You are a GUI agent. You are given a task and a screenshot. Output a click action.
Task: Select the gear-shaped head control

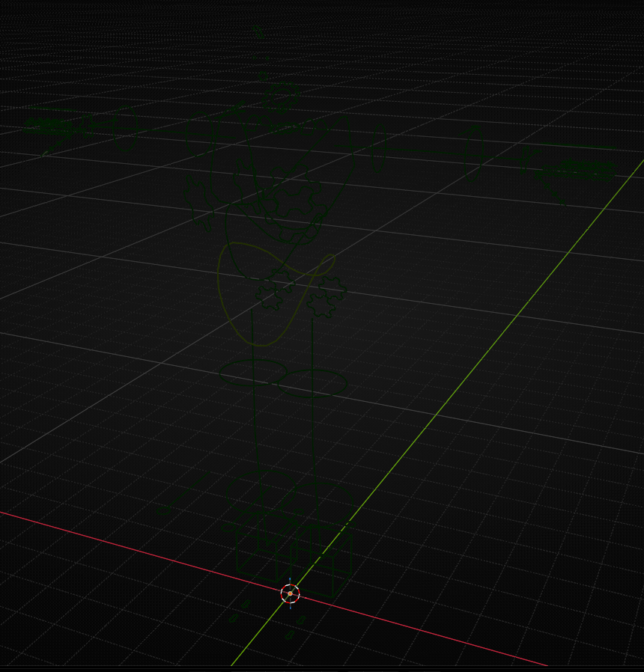(x=282, y=98)
